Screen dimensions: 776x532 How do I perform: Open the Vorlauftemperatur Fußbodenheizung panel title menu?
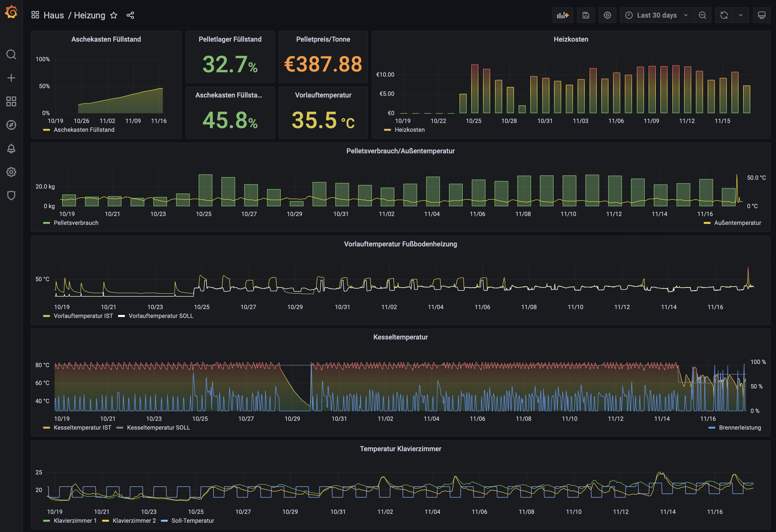point(400,244)
